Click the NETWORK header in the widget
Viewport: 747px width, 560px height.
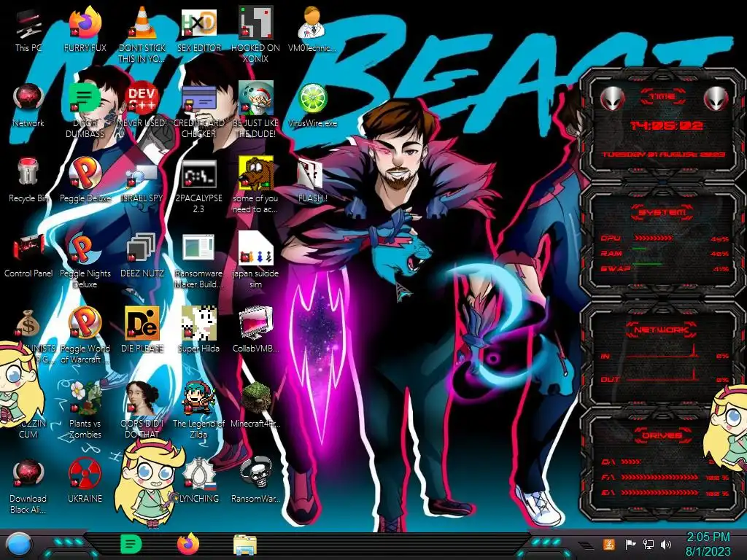662,330
